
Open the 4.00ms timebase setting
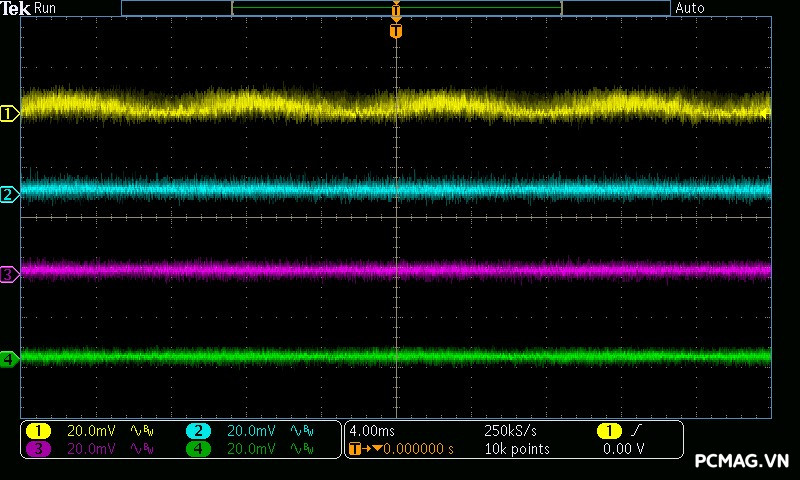[374, 431]
